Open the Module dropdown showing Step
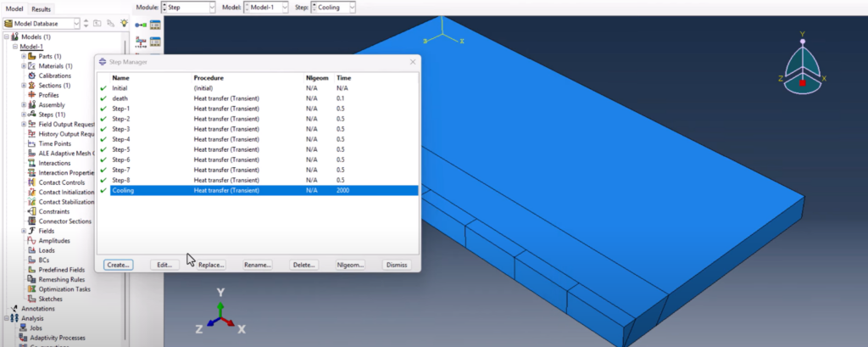The width and height of the screenshot is (868, 347). coord(188,8)
